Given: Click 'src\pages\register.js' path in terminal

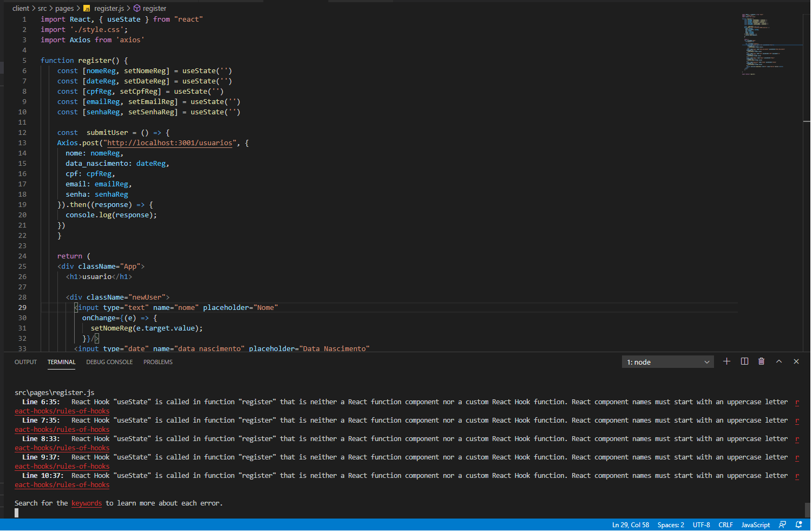Looking at the screenshot, I should point(54,393).
